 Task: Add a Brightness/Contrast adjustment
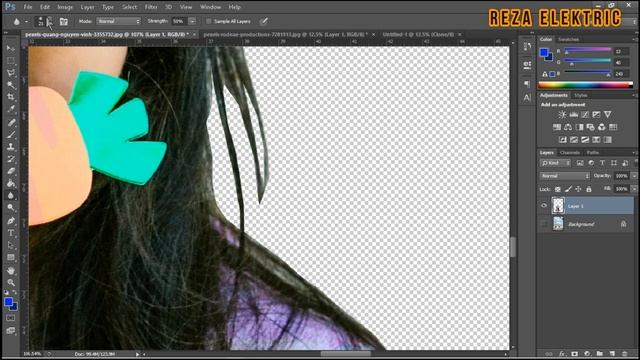562,115
